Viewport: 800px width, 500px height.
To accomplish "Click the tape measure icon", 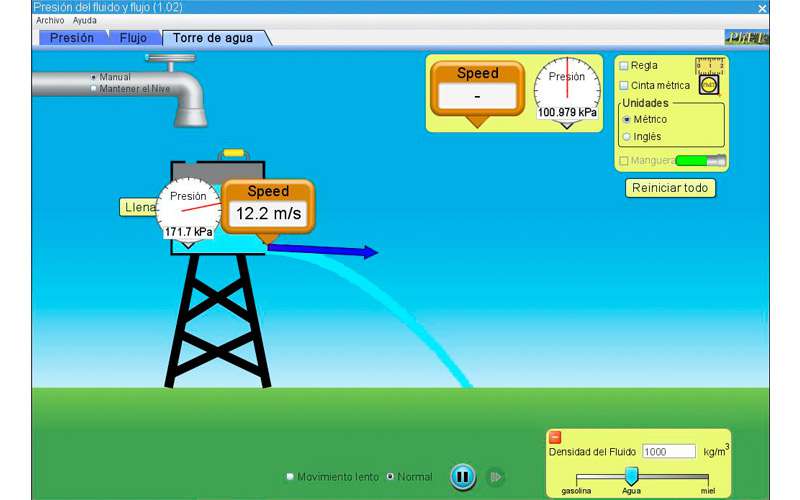I will click(x=709, y=86).
